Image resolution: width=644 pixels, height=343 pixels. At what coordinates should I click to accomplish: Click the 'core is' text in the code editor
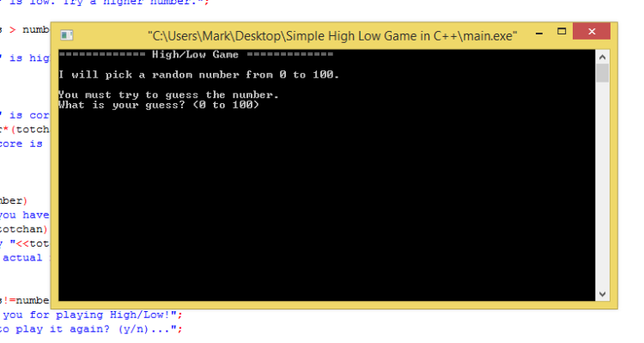(x=21, y=144)
